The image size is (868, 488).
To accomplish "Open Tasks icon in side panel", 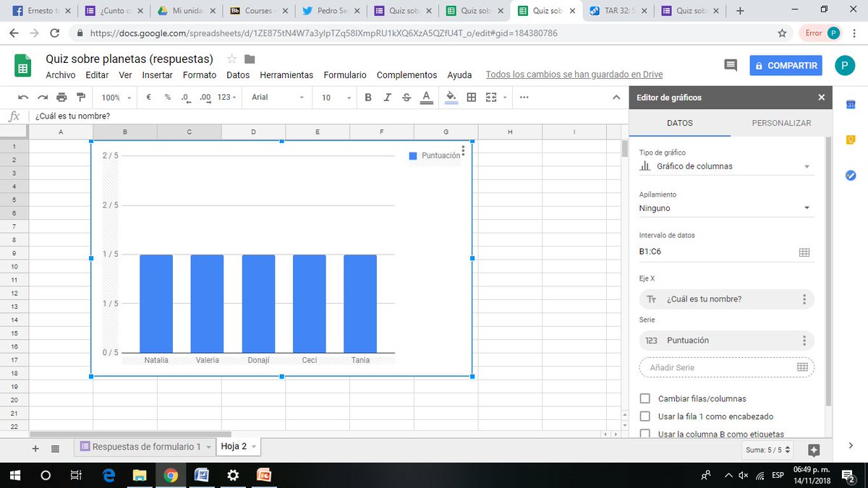I will point(851,175).
